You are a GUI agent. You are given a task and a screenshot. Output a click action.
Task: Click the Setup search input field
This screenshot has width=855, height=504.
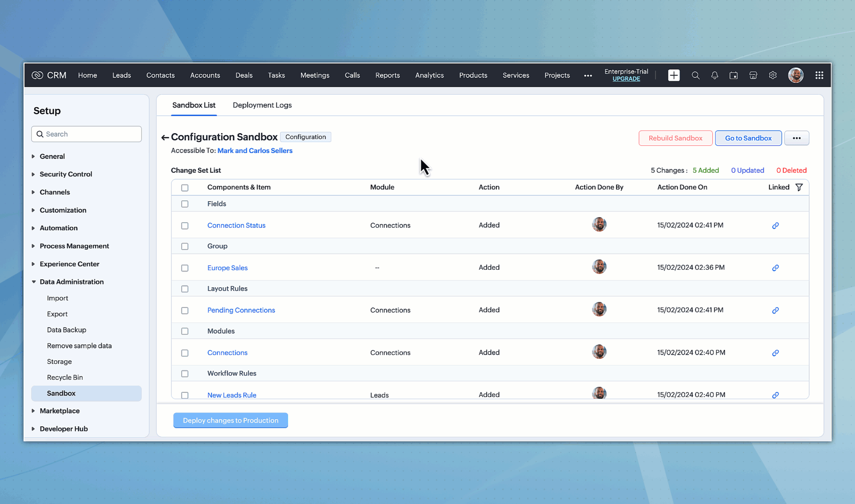(90, 134)
